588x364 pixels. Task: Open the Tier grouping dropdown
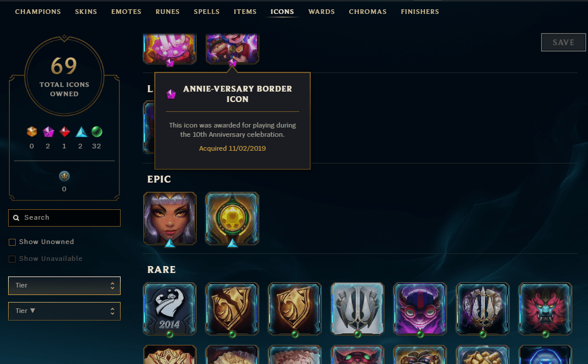point(64,286)
